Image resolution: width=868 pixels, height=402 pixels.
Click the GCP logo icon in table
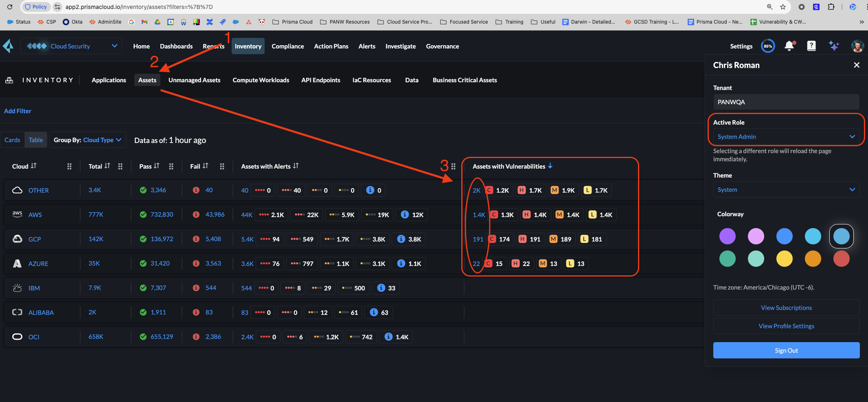point(17,239)
